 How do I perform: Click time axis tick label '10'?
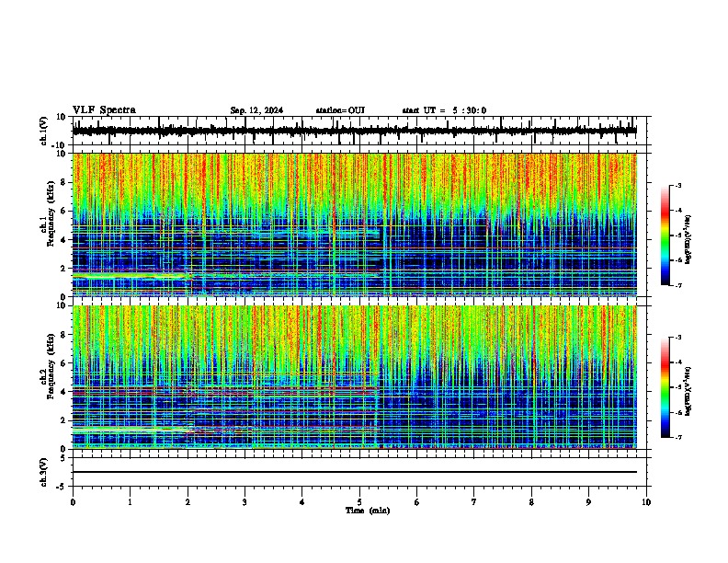646,502
